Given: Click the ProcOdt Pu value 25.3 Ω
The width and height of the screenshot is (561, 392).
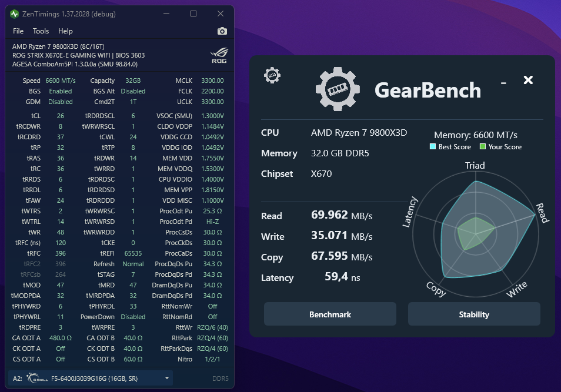Looking at the screenshot, I should pyautogui.click(x=212, y=211).
